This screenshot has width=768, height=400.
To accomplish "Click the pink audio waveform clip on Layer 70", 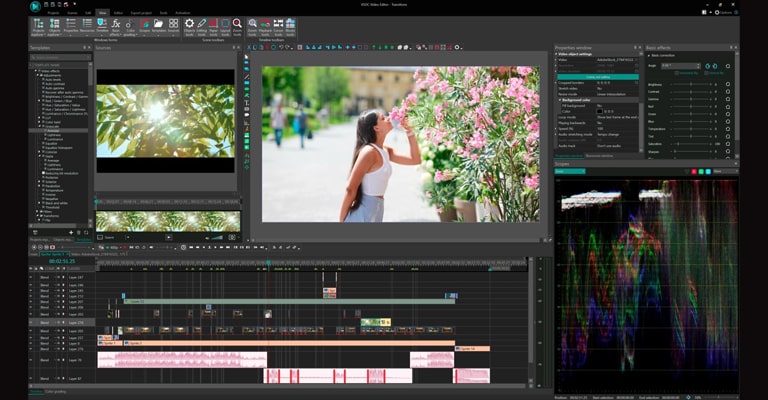I will pos(182,358).
